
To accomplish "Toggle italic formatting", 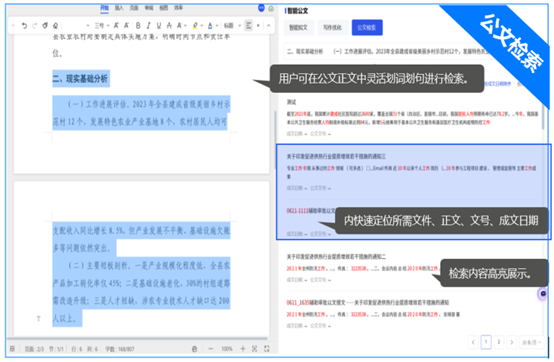I will [148, 25].
